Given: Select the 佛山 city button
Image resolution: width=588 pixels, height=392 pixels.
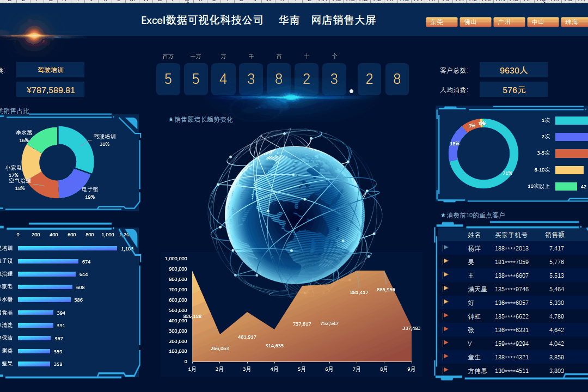Looking at the screenshot, I should [x=475, y=22].
